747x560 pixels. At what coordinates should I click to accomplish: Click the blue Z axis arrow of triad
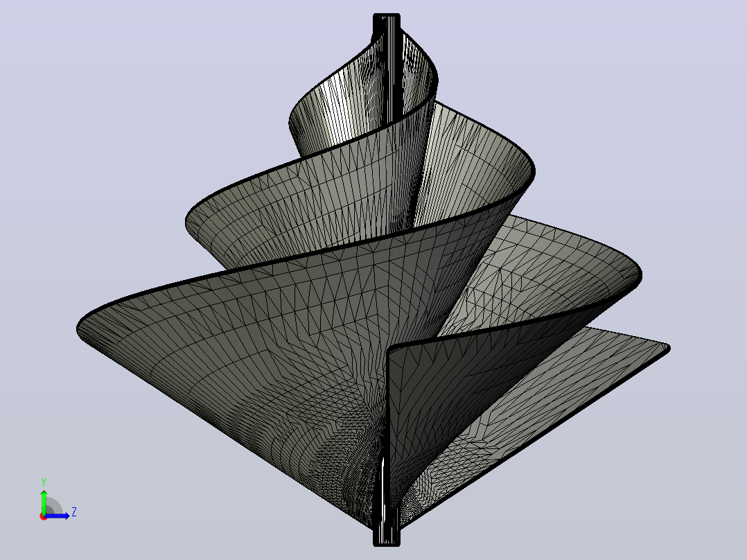[x=57, y=516]
